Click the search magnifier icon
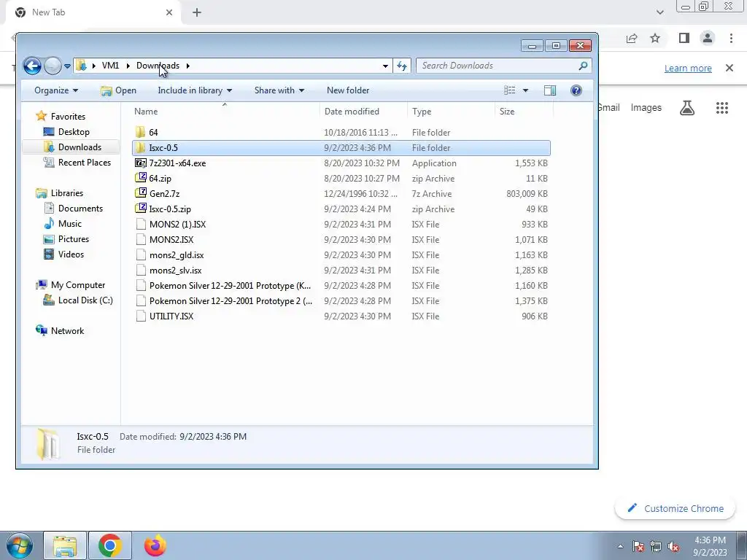Image resolution: width=747 pixels, height=560 pixels. pos(583,66)
